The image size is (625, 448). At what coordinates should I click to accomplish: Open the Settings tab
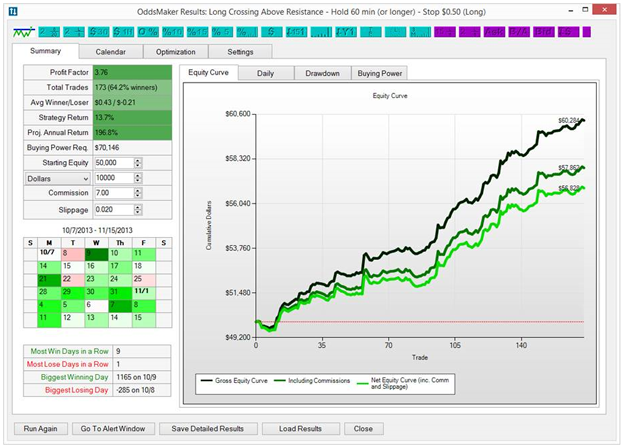pos(240,52)
